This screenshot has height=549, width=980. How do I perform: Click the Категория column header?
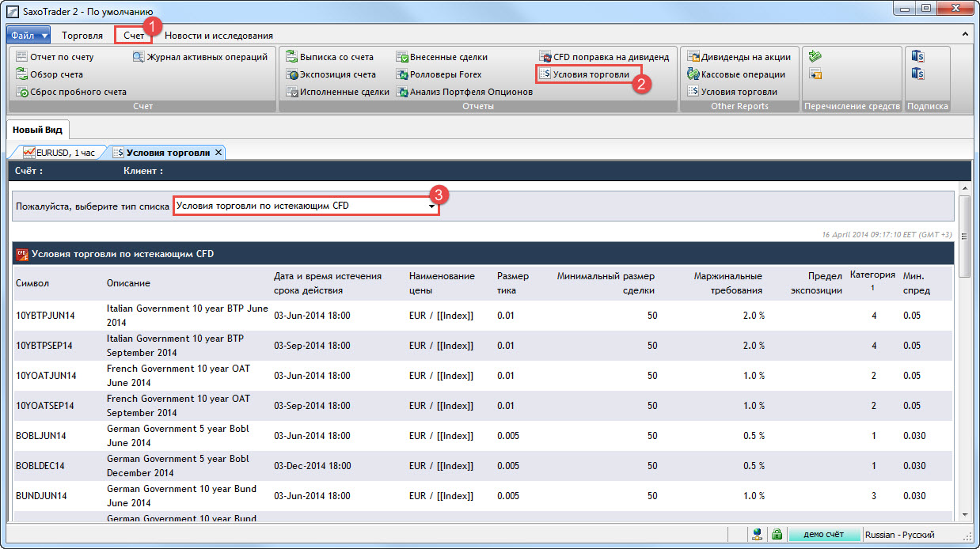(872, 275)
